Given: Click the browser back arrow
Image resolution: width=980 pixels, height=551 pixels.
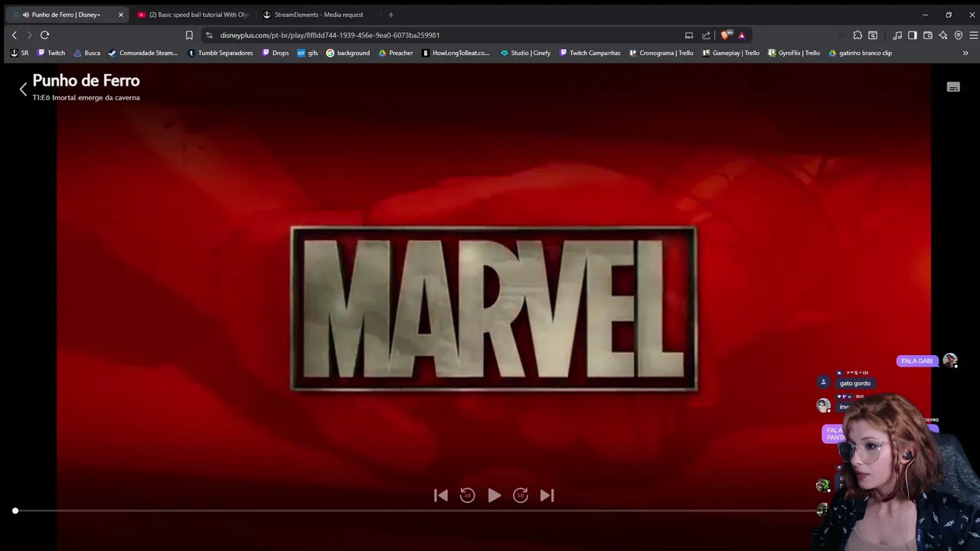Looking at the screenshot, I should [14, 35].
